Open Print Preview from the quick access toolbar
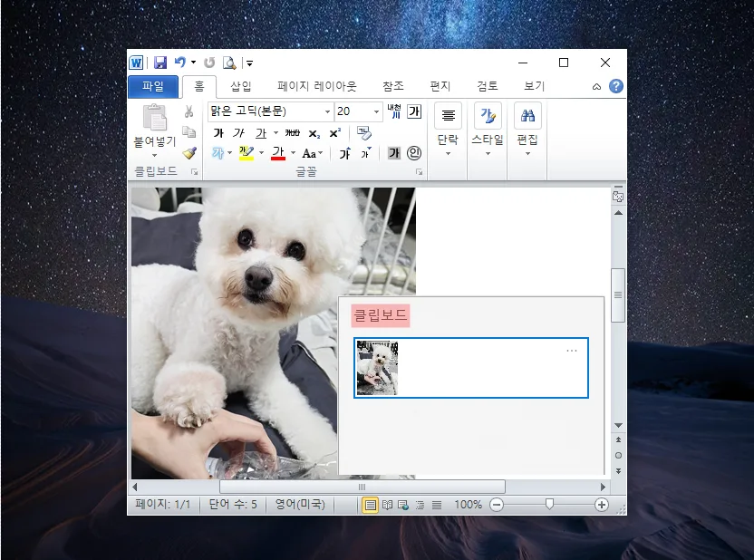This screenshot has height=560, width=754. click(x=229, y=63)
